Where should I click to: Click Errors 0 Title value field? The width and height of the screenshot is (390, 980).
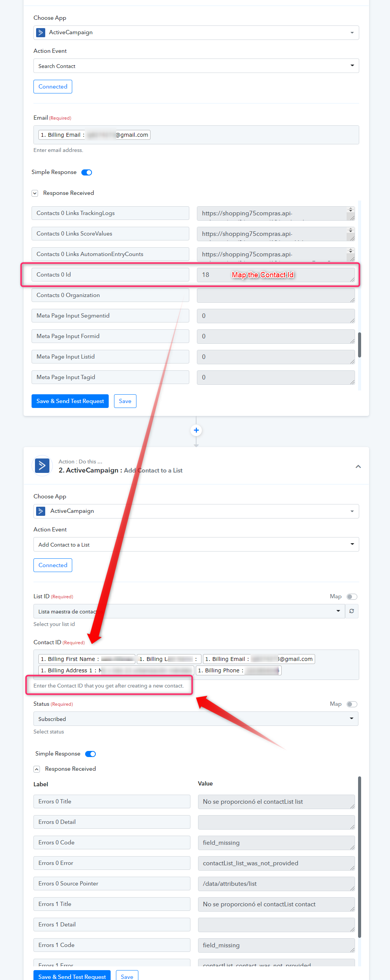point(276,801)
